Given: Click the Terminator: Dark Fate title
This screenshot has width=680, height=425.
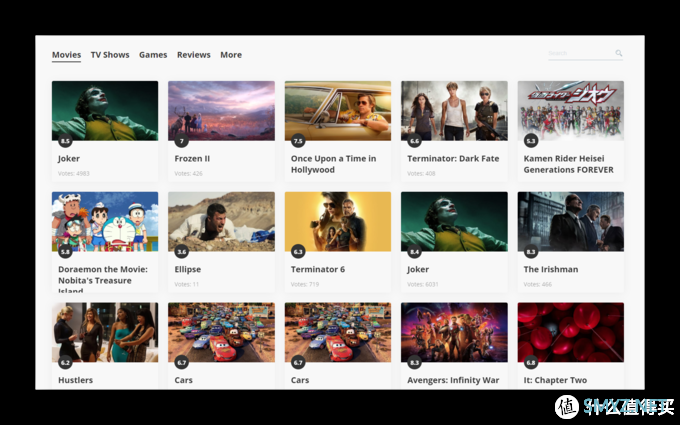Looking at the screenshot, I should pyautogui.click(x=453, y=159).
